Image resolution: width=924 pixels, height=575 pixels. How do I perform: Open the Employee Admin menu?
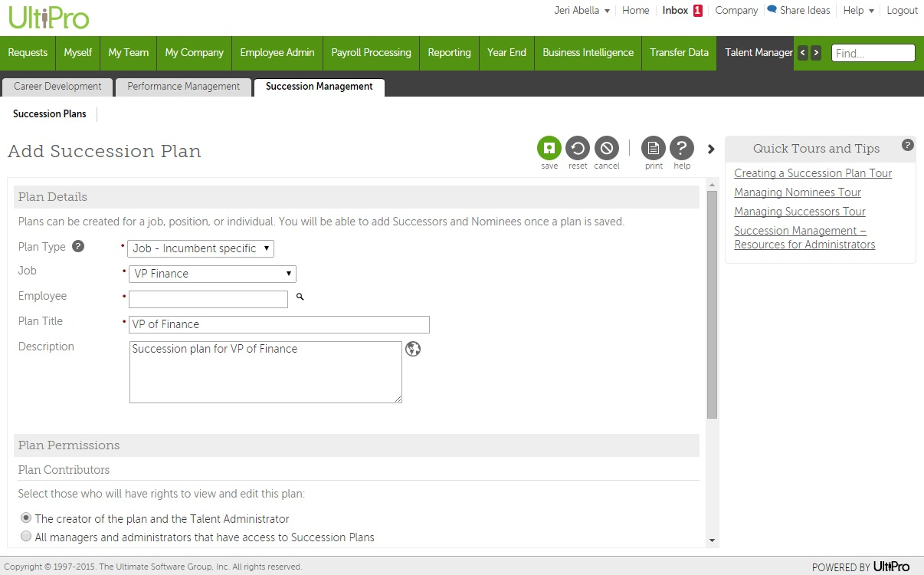[277, 53]
